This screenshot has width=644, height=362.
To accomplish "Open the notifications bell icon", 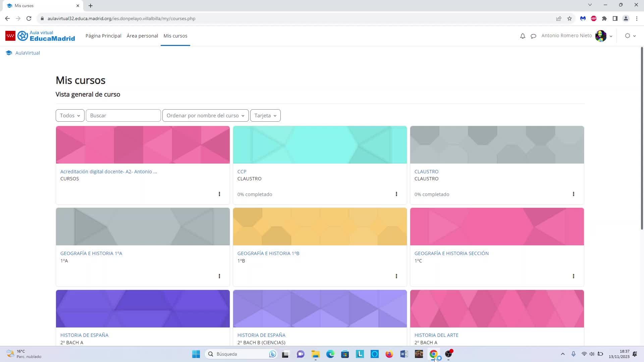I will pyautogui.click(x=523, y=36).
